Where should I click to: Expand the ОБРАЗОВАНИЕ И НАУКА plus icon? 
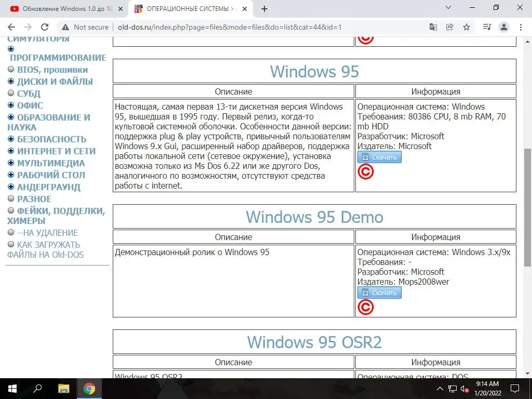click(11, 117)
